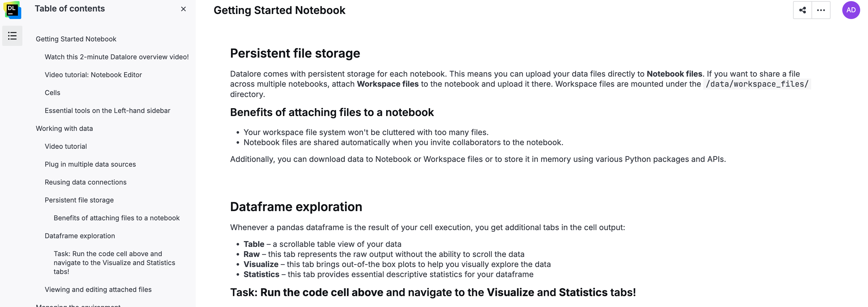Open 'Watch this 2-minute Datalore overview video!'
Screen dimensions: 868x307
(117, 56)
